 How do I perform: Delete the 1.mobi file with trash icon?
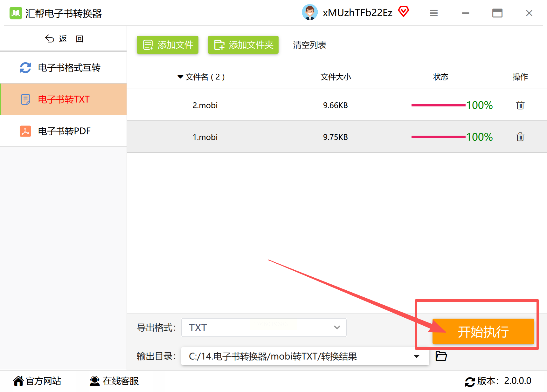tap(520, 137)
